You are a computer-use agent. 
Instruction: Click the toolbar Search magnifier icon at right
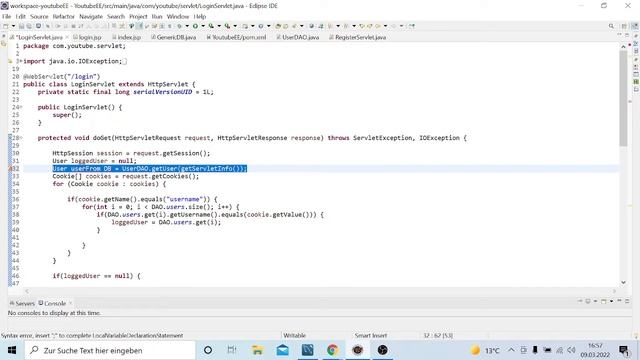point(611,26)
